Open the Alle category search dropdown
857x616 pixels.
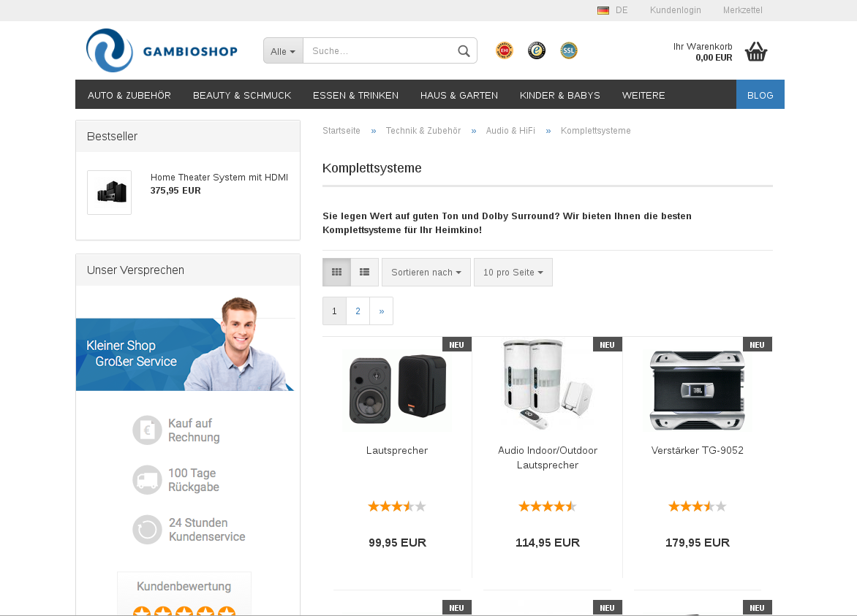tap(283, 51)
